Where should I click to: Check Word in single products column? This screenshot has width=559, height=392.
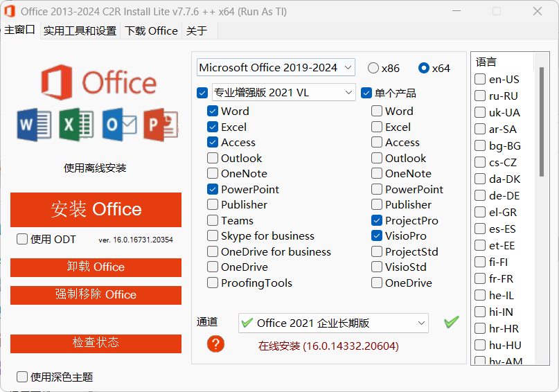pyautogui.click(x=377, y=111)
